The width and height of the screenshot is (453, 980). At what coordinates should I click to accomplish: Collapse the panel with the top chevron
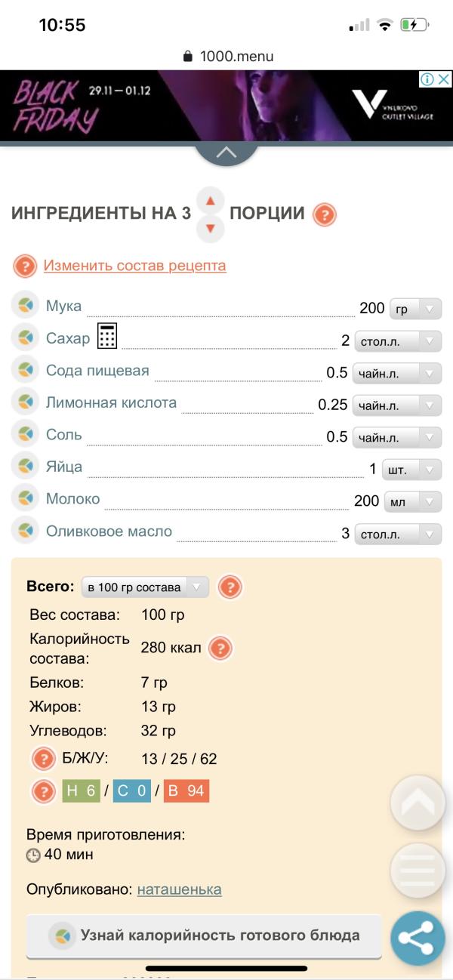226,153
